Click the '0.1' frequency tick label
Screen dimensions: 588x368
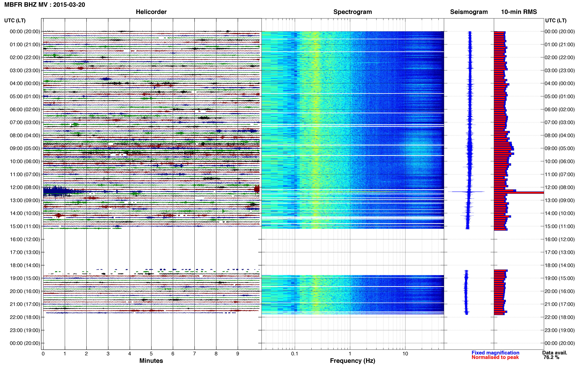point(295,354)
